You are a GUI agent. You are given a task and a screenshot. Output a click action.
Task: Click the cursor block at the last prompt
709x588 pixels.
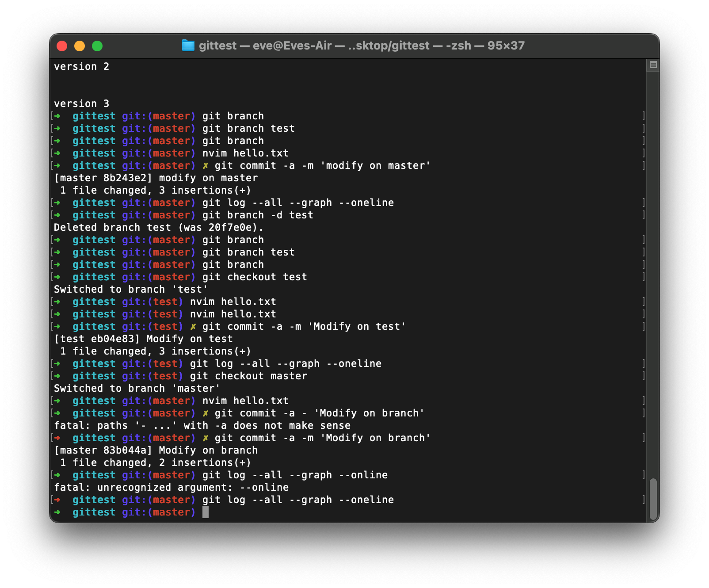pos(206,512)
